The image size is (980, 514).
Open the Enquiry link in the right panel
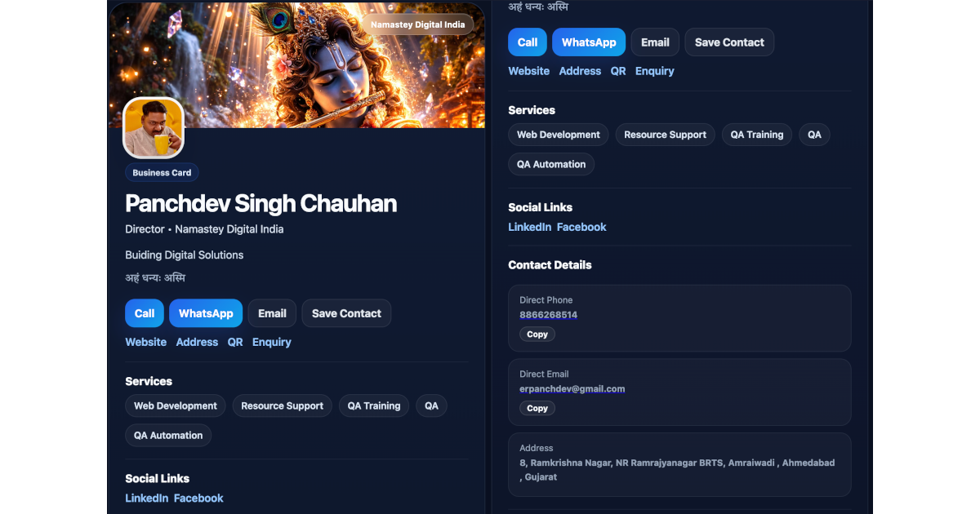pyautogui.click(x=655, y=71)
